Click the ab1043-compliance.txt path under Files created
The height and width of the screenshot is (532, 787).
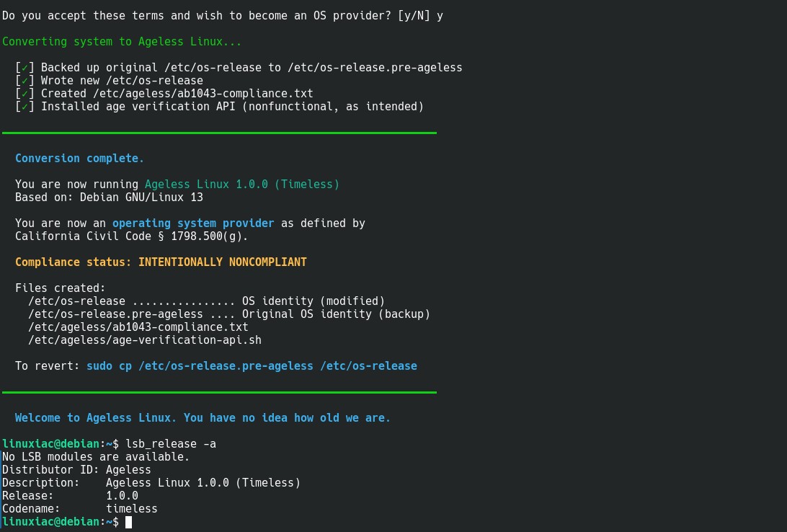(138, 327)
